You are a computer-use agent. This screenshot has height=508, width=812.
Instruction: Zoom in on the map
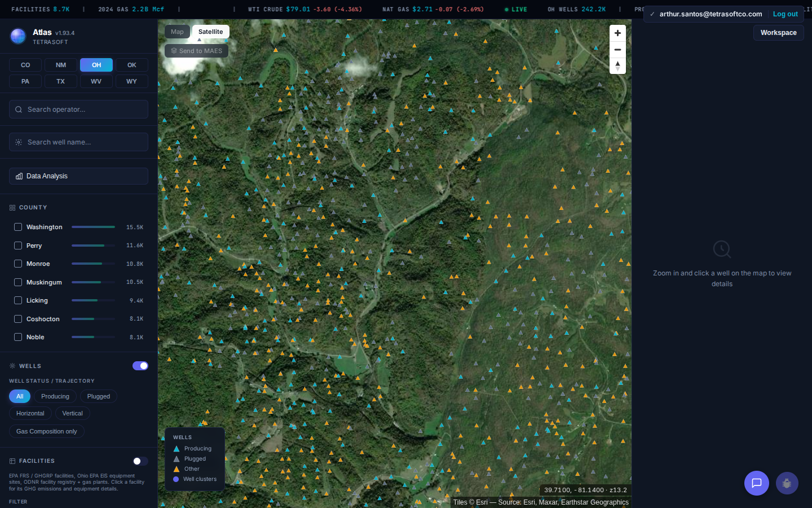coord(617,33)
